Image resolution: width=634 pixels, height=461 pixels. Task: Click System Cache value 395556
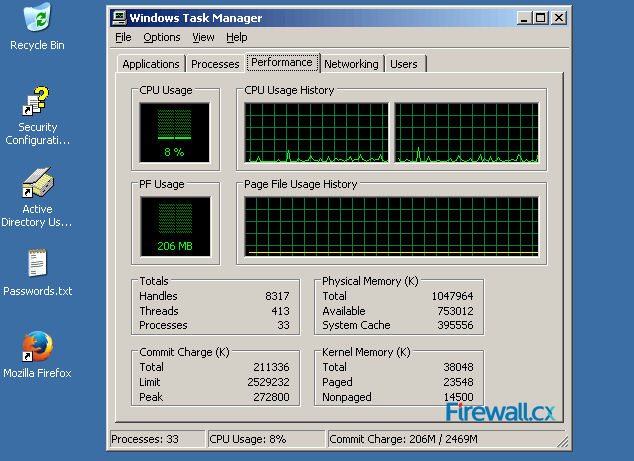(455, 325)
